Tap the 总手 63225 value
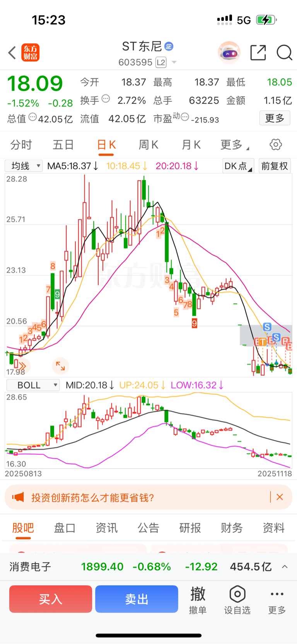Image resolution: width=297 pixels, height=644 pixels. (204, 101)
